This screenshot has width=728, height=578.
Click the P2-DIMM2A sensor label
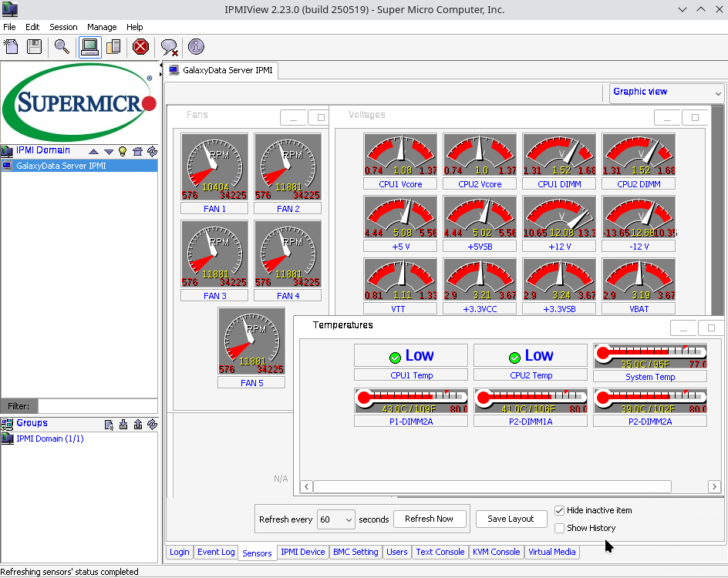[650, 422]
